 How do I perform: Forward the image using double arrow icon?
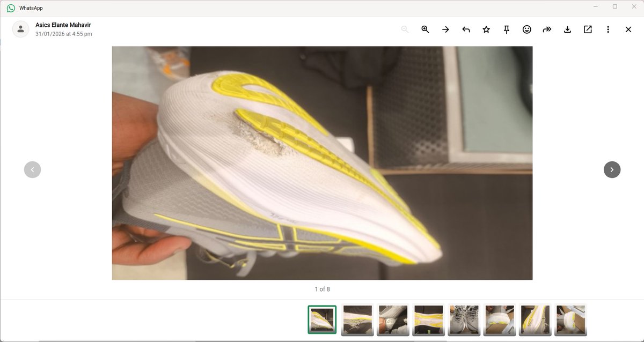click(547, 29)
